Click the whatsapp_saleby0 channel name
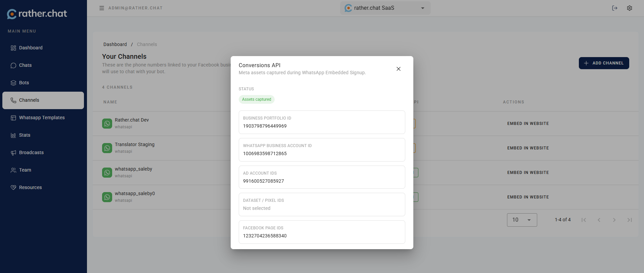The width and height of the screenshot is (644, 273). tap(135, 193)
